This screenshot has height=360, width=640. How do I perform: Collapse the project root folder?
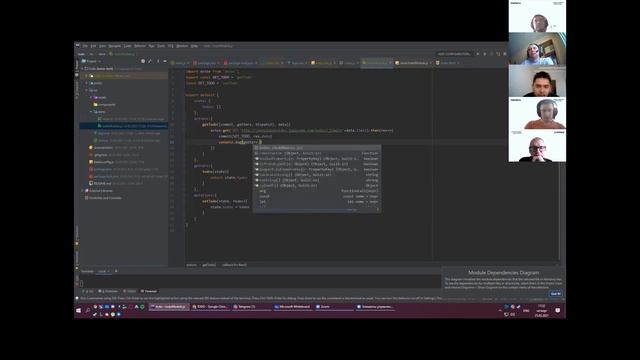click(82, 69)
